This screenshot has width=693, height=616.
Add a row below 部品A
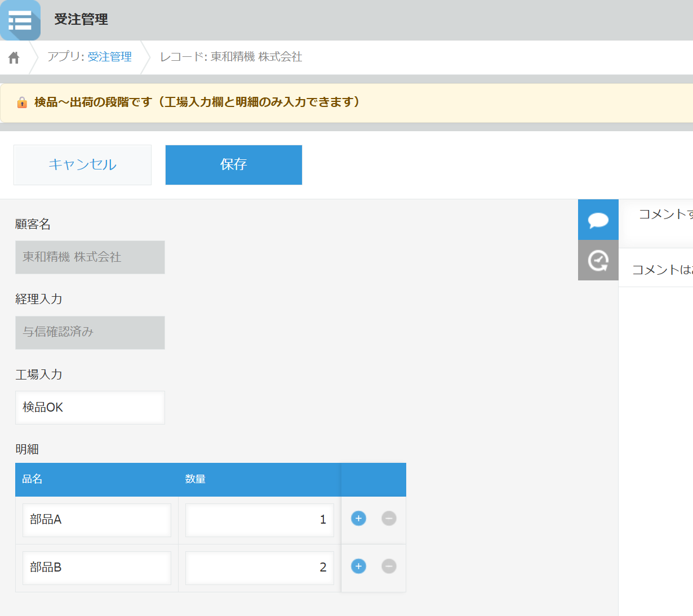tap(358, 519)
